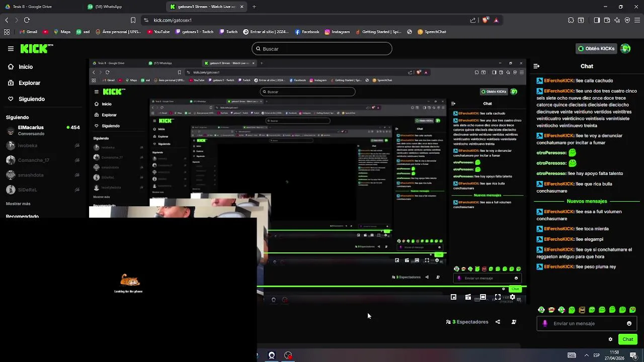Click the share stream icon
This screenshot has width=644, height=362.
pyautogui.click(x=498, y=322)
